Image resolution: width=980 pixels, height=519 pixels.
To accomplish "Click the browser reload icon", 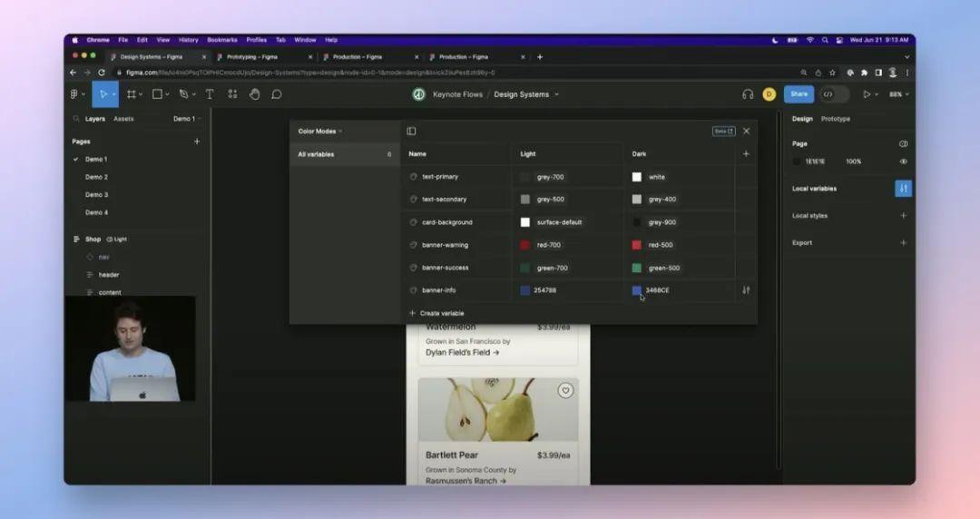I will [x=102, y=73].
